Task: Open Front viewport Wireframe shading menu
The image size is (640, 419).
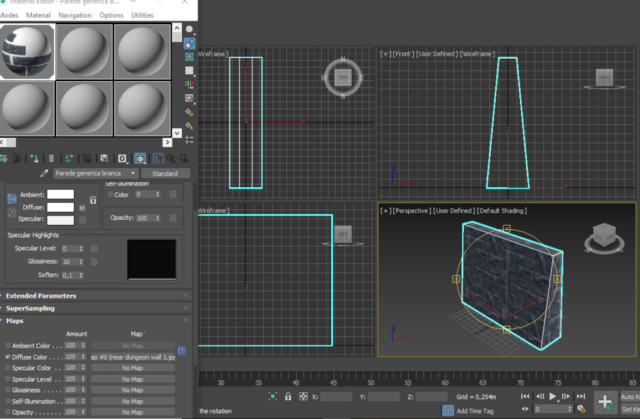Action: pos(477,54)
